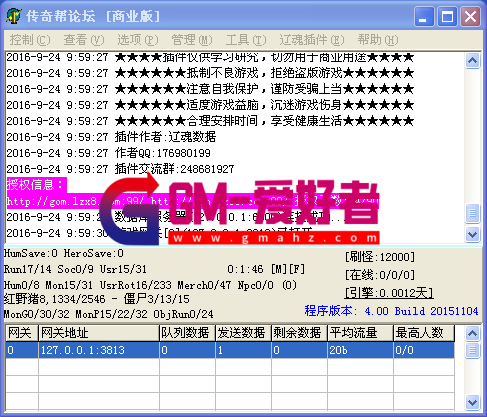This screenshot has height=417, width=487.
Task: Open the 控制(C) menu
Action: point(30,40)
